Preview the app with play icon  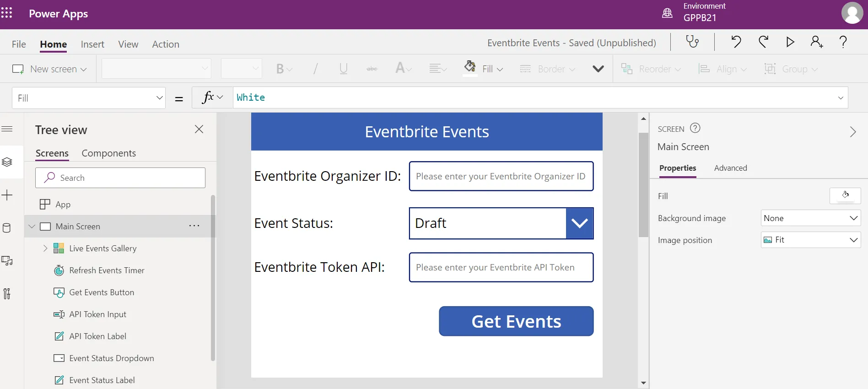(x=790, y=42)
